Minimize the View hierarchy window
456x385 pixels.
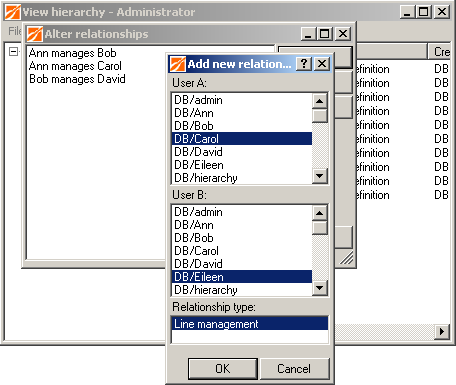(x=407, y=12)
